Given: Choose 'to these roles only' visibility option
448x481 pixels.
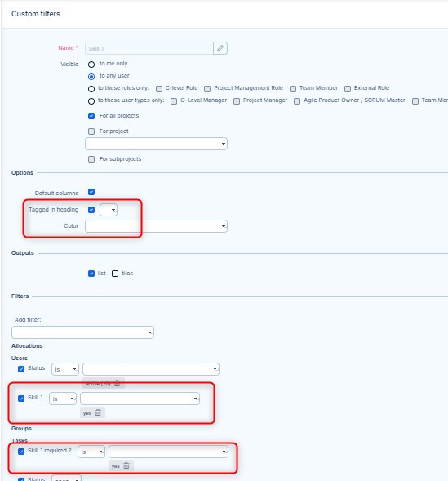Looking at the screenshot, I should click(91, 89).
